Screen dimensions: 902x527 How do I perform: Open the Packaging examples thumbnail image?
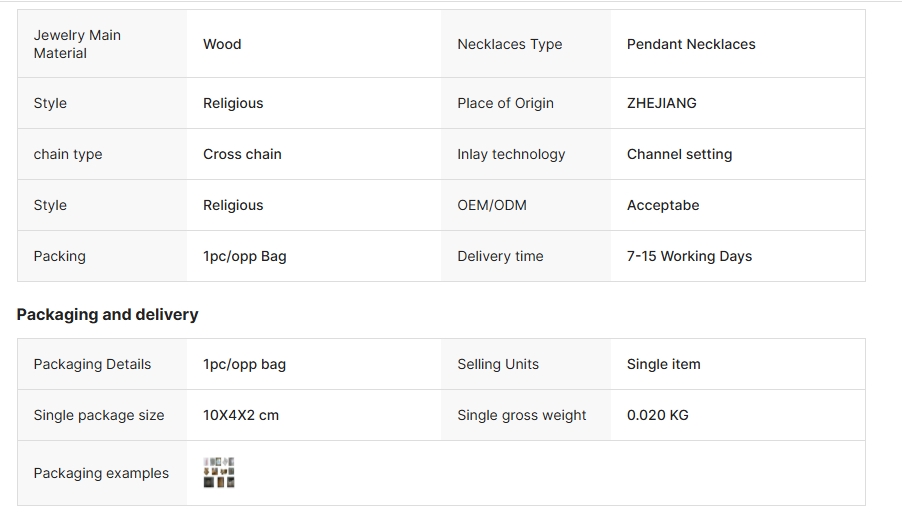(x=219, y=473)
